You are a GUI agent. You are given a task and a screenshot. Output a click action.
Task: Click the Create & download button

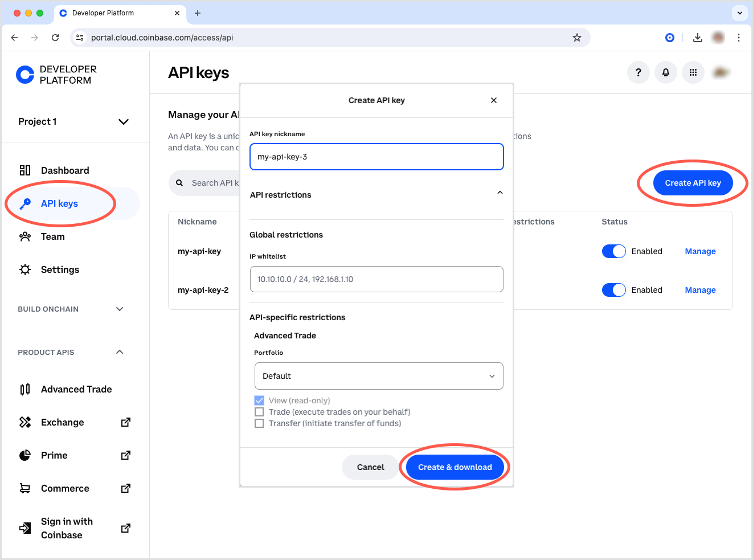(x=455, y=467)
